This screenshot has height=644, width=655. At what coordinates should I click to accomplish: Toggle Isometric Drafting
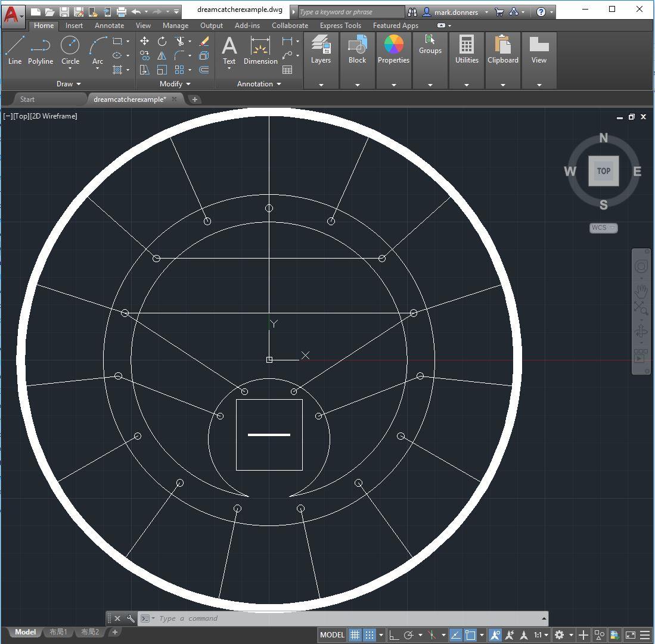432,635
